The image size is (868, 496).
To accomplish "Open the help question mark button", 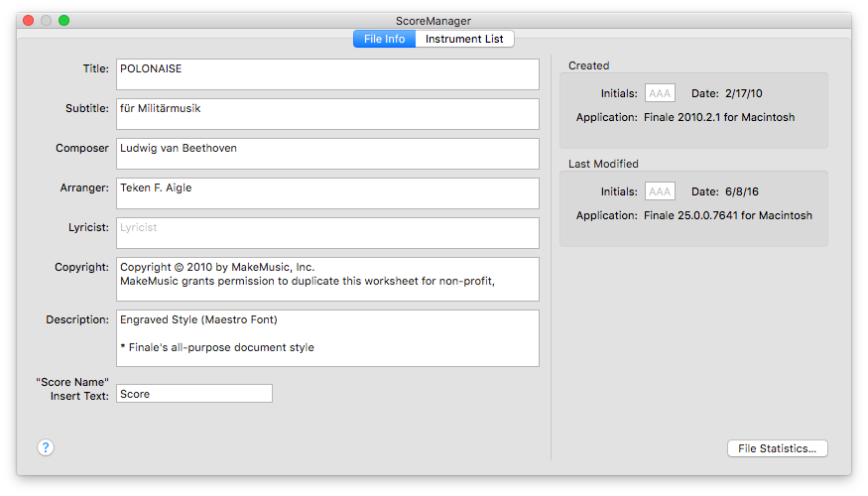I will tap(46, 447).
